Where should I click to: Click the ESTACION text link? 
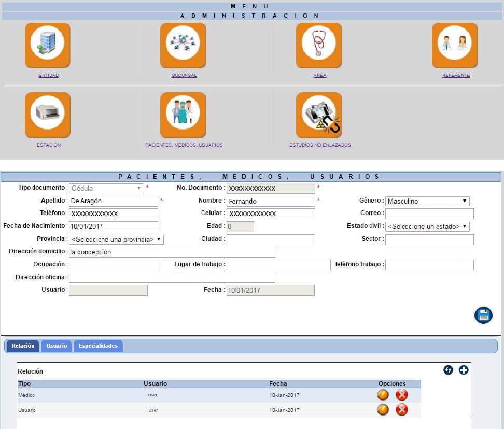pyautogui.click(x=49, y=145)
